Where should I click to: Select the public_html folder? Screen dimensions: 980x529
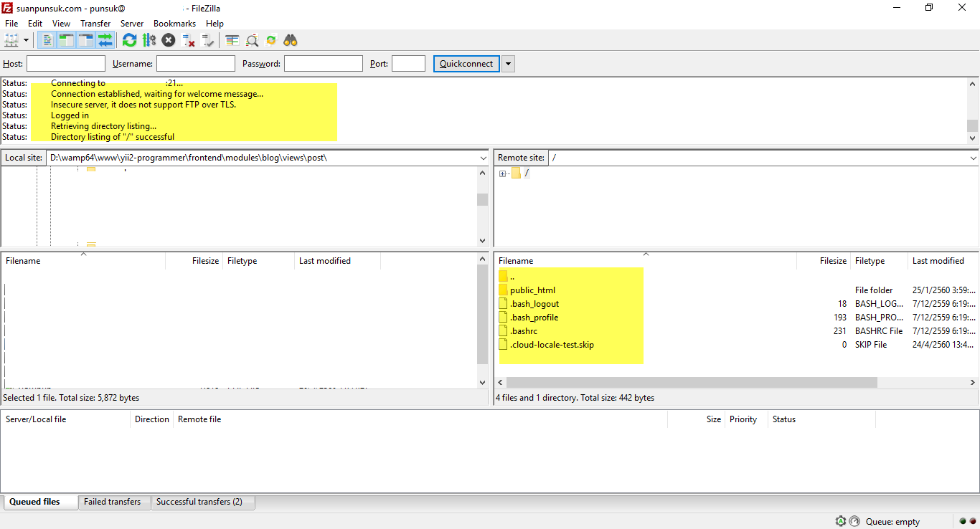(532, 290)
